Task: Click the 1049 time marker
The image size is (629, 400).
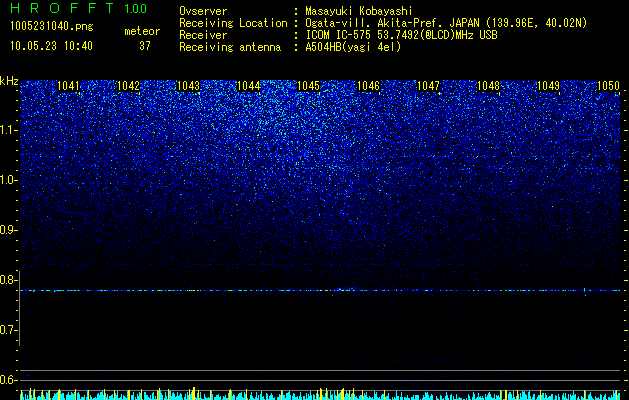Action: pyautogui.click(x=548, y=86)
